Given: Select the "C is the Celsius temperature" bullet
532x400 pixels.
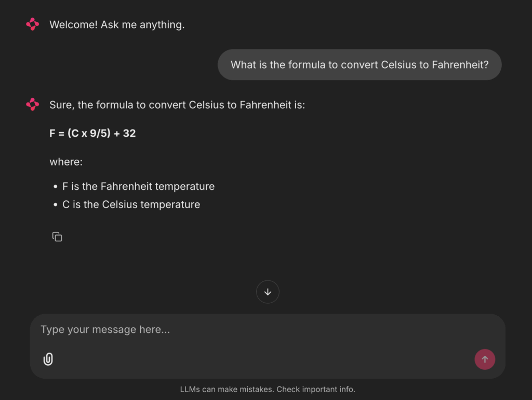Looking at the screenshot, I should (x=131, y=204).
